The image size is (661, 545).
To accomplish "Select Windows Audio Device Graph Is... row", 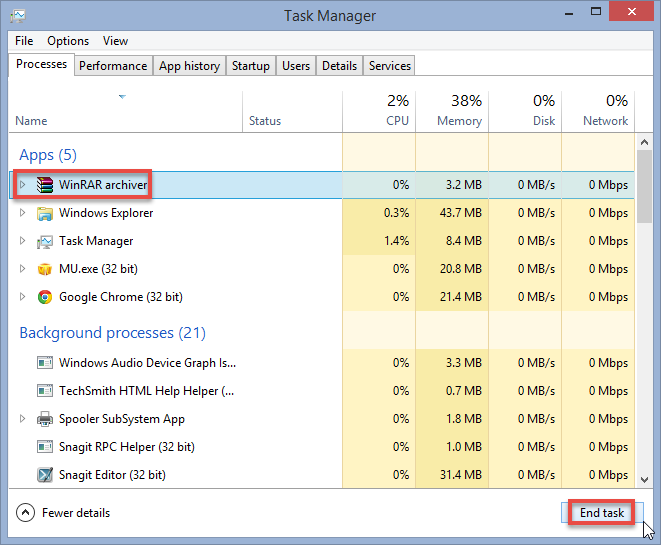I will tap(148, 362).
